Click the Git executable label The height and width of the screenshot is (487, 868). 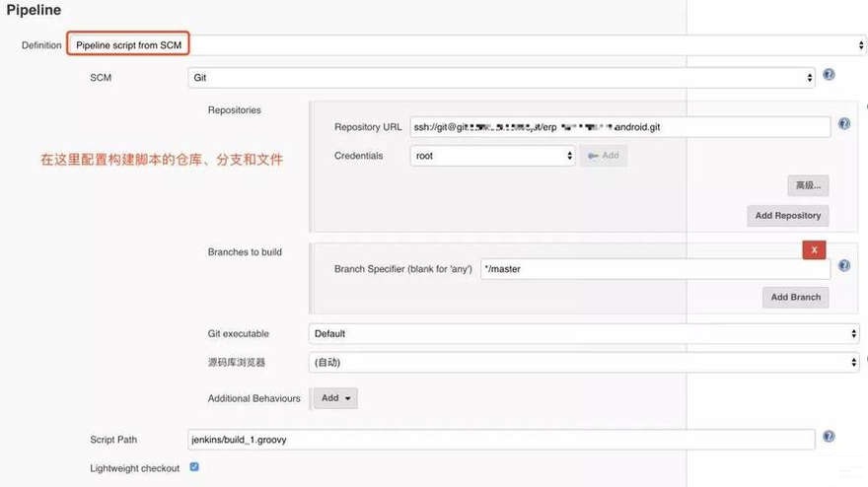(238, 334)
